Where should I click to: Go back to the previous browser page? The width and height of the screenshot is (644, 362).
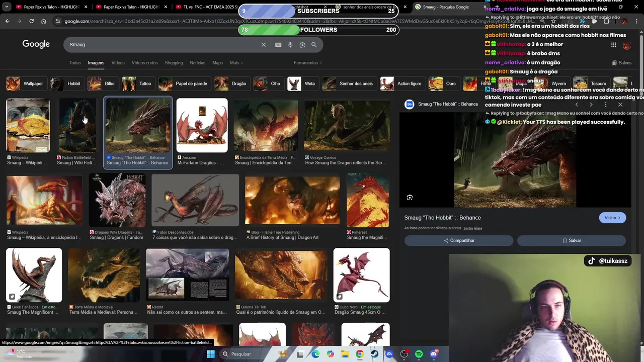point(7,21)
